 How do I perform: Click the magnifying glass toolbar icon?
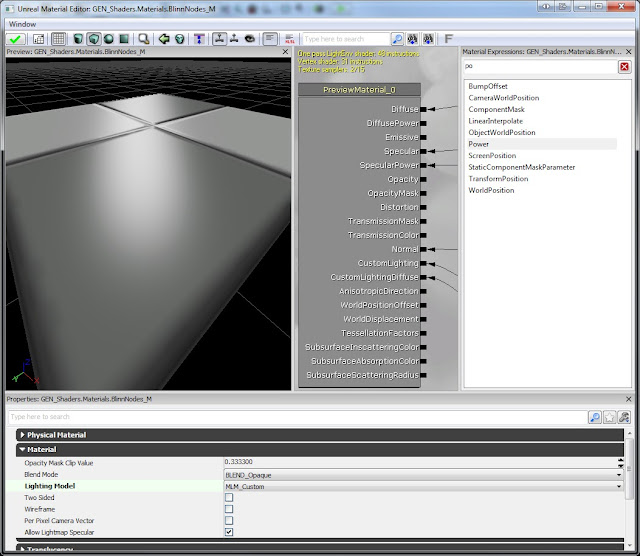(x=144, y=39)
